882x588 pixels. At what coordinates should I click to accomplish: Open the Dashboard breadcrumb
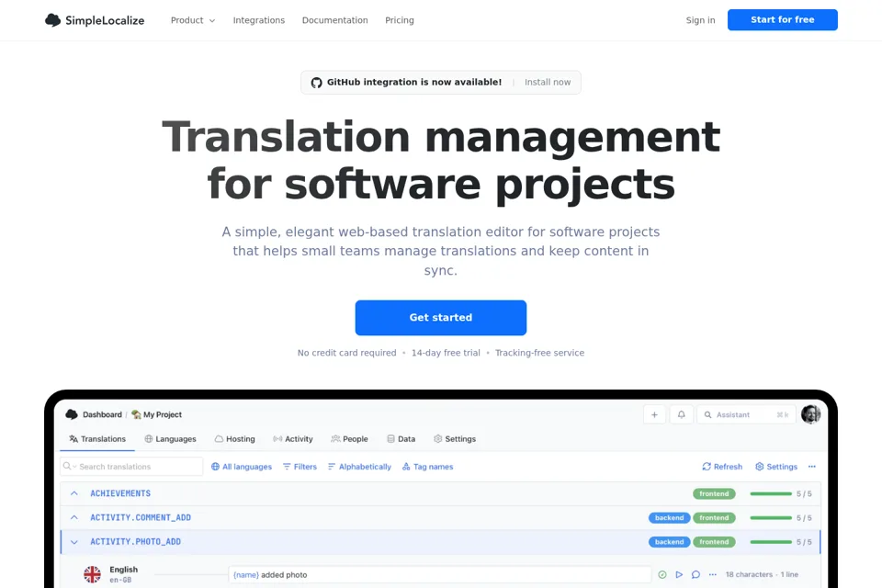point(102,414)
